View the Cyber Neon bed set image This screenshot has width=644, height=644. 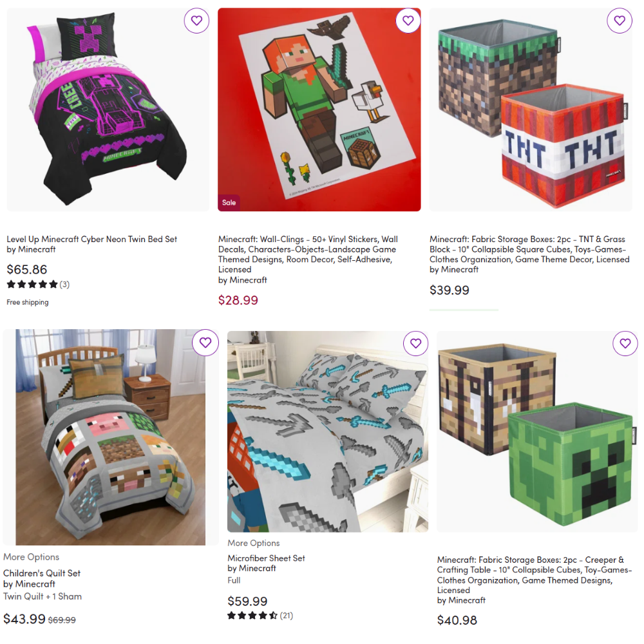point(108,109)
